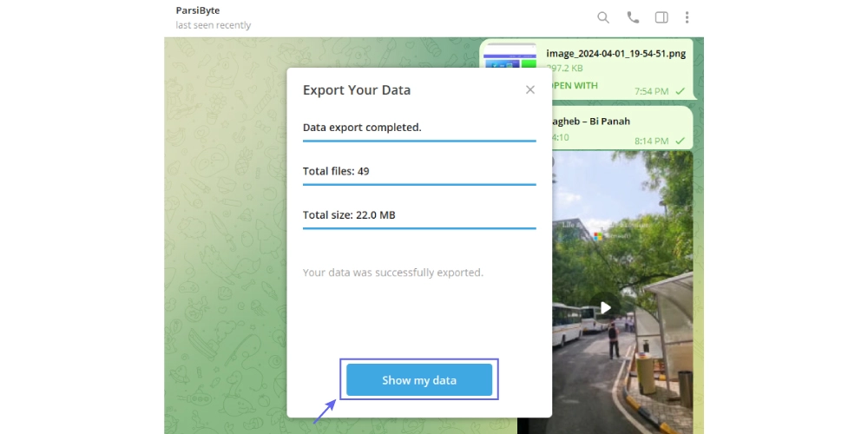Click the Export Your Data dialog title
This screenshot has height=434, width=868.
pyautogui.click(x=357, y=89)
